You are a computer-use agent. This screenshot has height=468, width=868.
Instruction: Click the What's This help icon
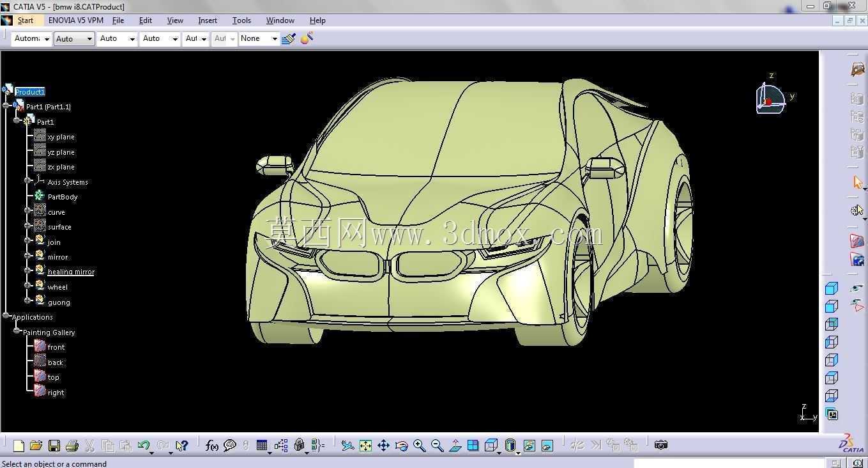coord(182,446)
